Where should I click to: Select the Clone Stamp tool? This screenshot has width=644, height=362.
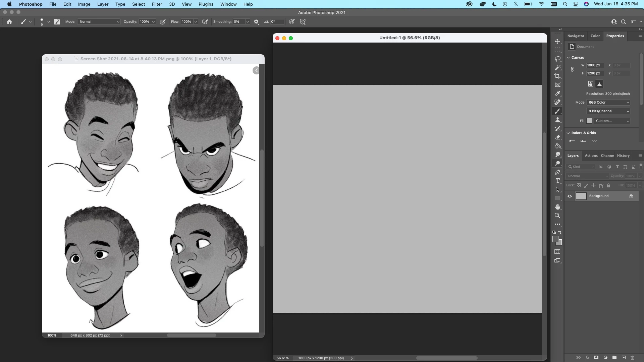click(x=557, y=120)
